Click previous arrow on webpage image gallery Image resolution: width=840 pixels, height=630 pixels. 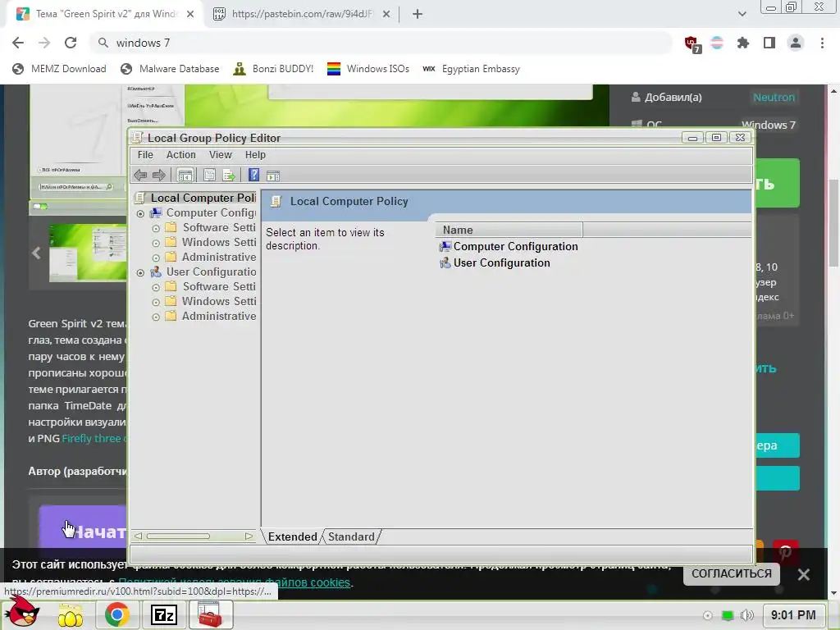click(36, 253)
